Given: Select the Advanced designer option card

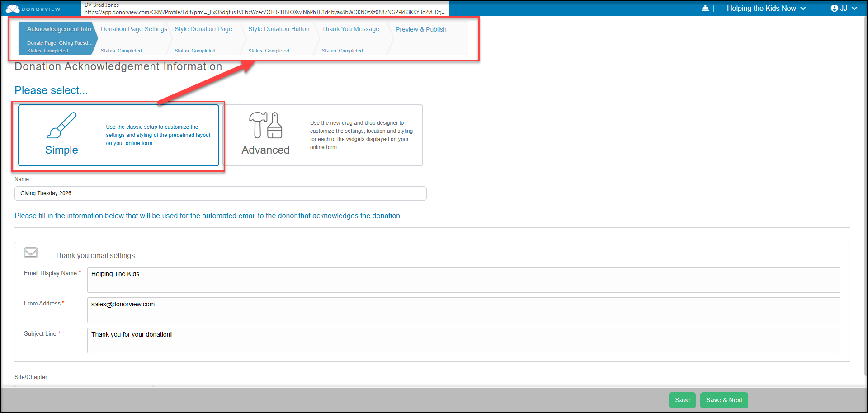Looking at the screenshot, I should (x=324, y=135).
